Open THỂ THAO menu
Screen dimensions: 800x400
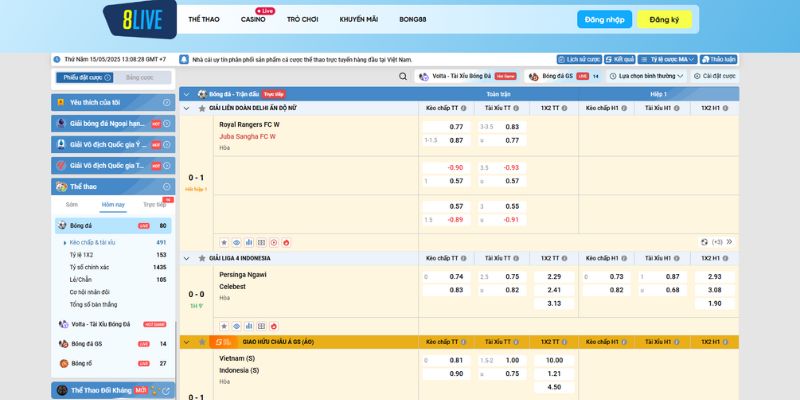click(x=204, y=19)
